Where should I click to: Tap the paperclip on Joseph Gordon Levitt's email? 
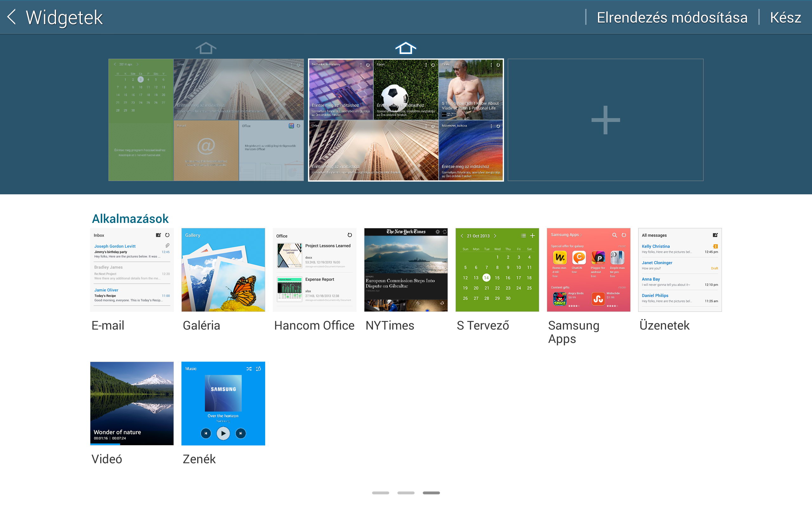(167, 246)
